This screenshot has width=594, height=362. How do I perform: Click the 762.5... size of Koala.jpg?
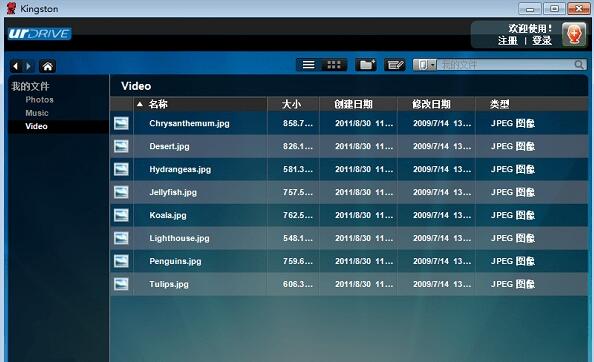click(298, 215)
